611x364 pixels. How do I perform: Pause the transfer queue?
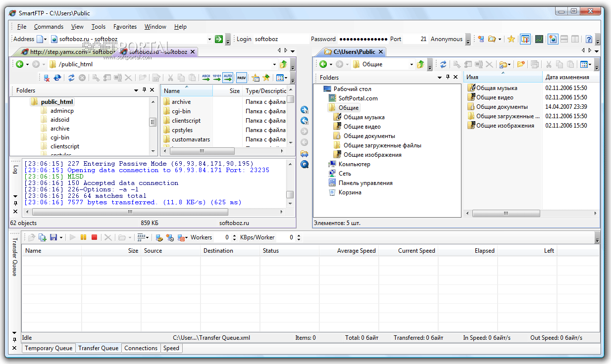click(x=84, y=237)
